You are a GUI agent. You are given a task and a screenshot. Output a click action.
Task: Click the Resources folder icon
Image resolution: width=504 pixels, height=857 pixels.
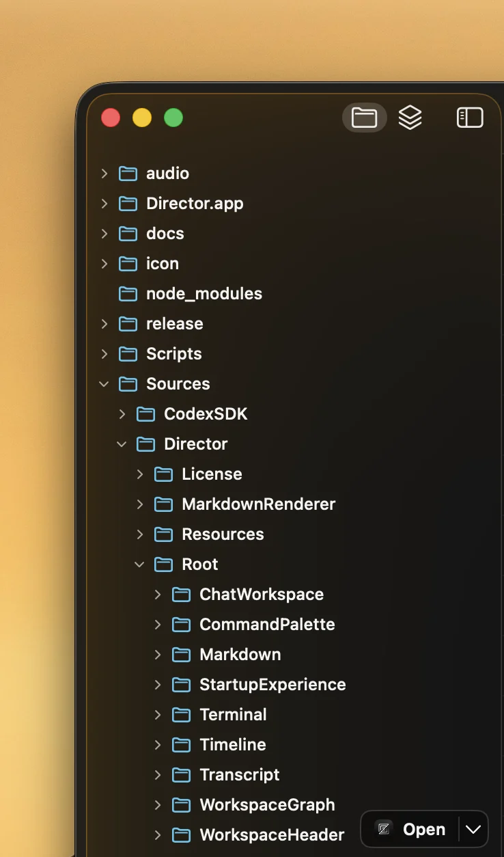163,534
